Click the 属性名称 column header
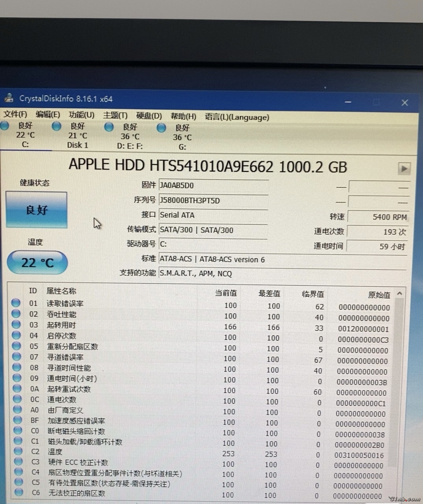Viewport: 423px width, 504px height. click(61, 291)
